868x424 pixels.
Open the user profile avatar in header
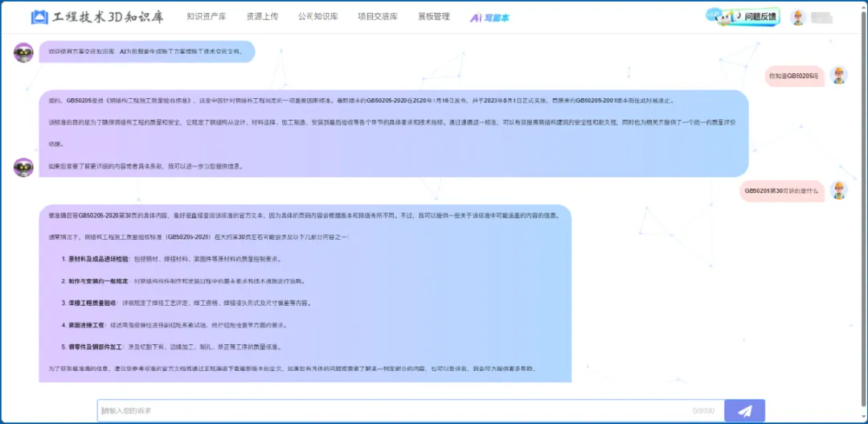pyautogui.click(x=798, y=18)
